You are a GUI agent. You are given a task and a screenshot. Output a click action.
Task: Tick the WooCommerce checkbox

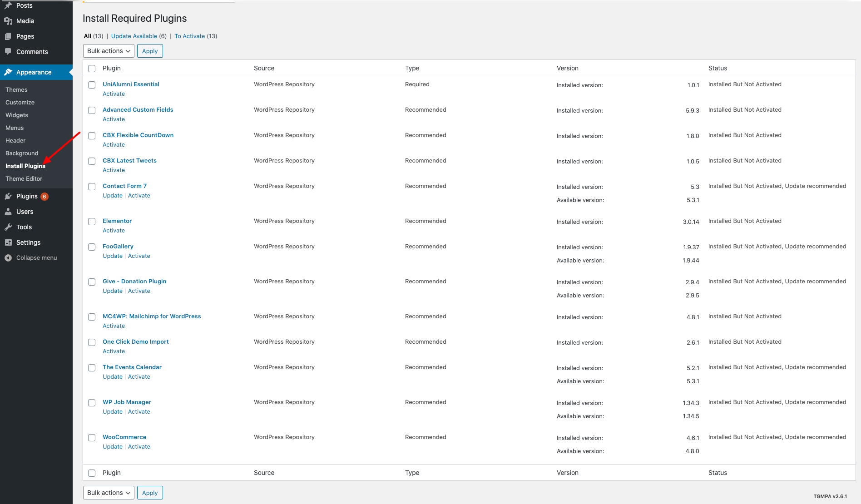[x=92, y=438]
